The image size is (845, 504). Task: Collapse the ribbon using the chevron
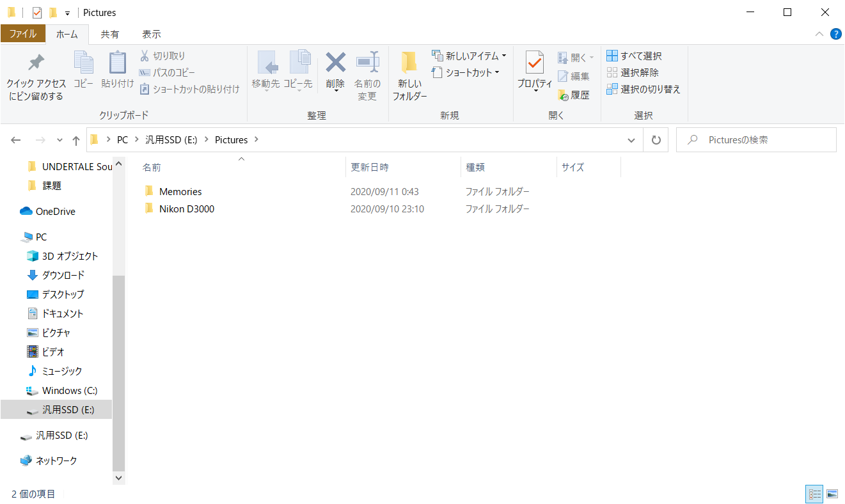click(x=819, y=34)
